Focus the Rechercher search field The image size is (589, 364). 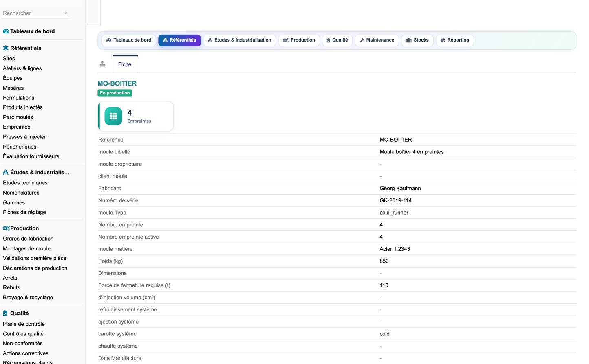coord(36,13)
